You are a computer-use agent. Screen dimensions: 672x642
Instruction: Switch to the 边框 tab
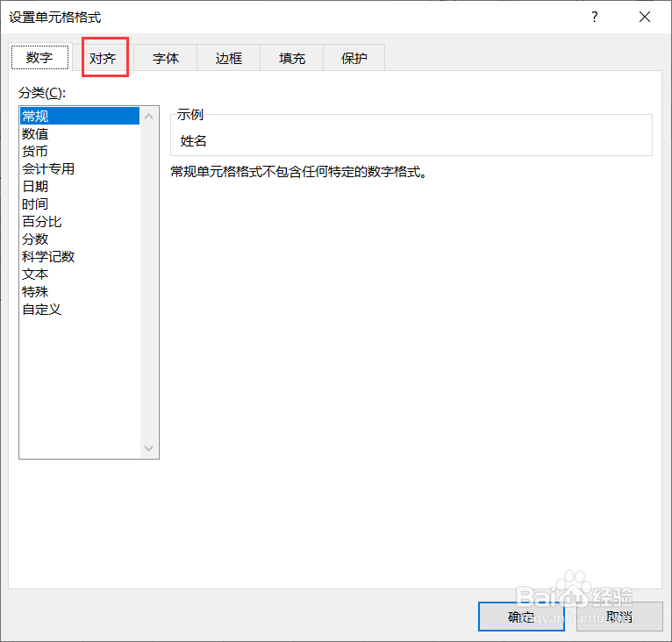228,58
